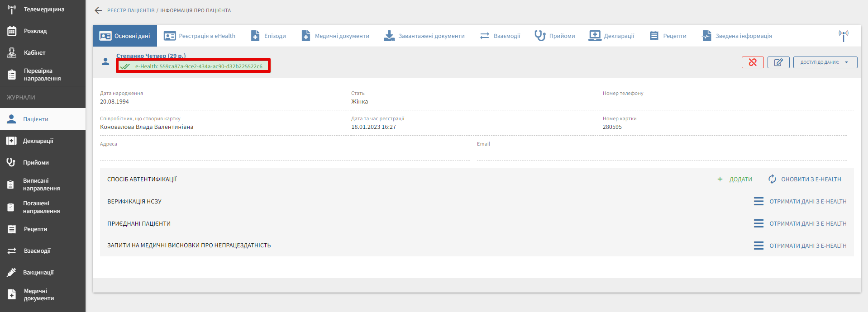Open list icon for Верифікація НСЗУ row
Viewport: 868px width, 312px height.
pyautogui.click(x=758, y=202)
